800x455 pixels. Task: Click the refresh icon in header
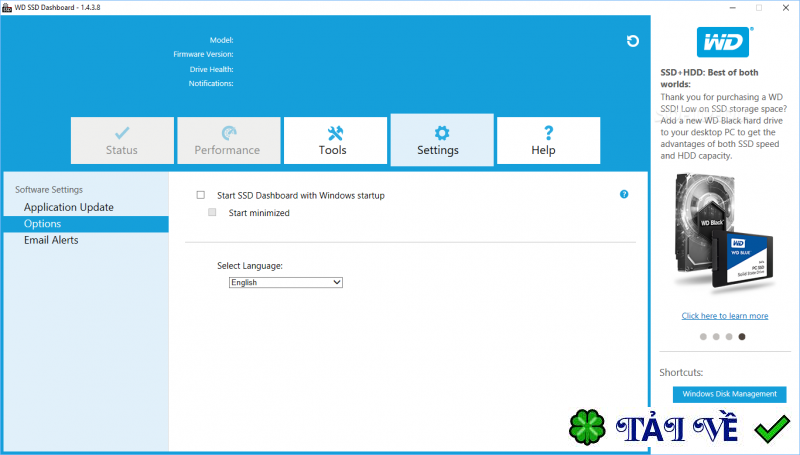click(x=633, y=41)
